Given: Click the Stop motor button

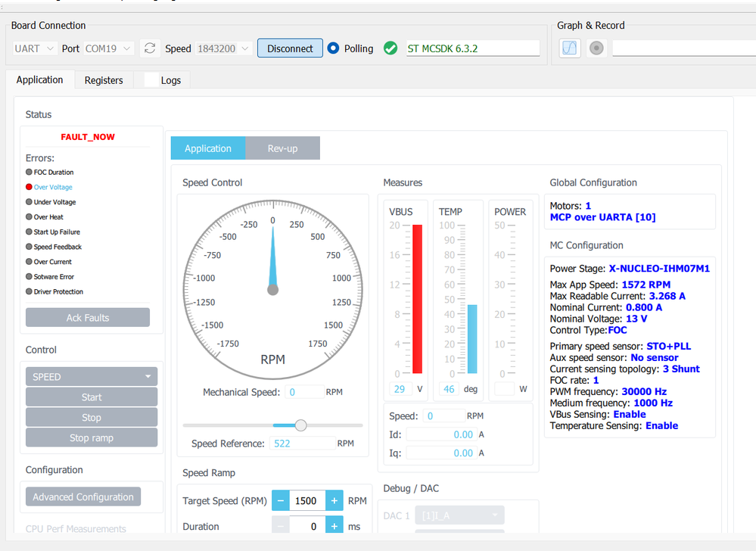Looking at the screenshot, I should pyautogui.click(x=92, y=417).
